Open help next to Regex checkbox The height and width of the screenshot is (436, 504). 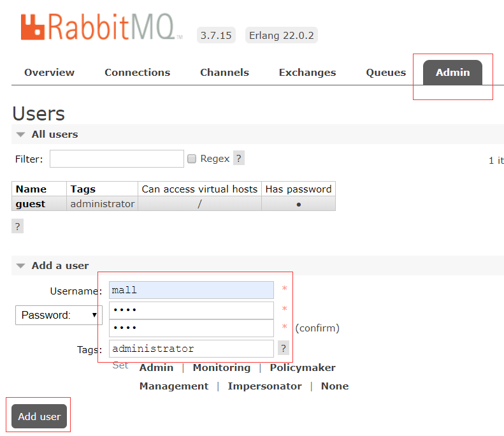click(239, 158)
